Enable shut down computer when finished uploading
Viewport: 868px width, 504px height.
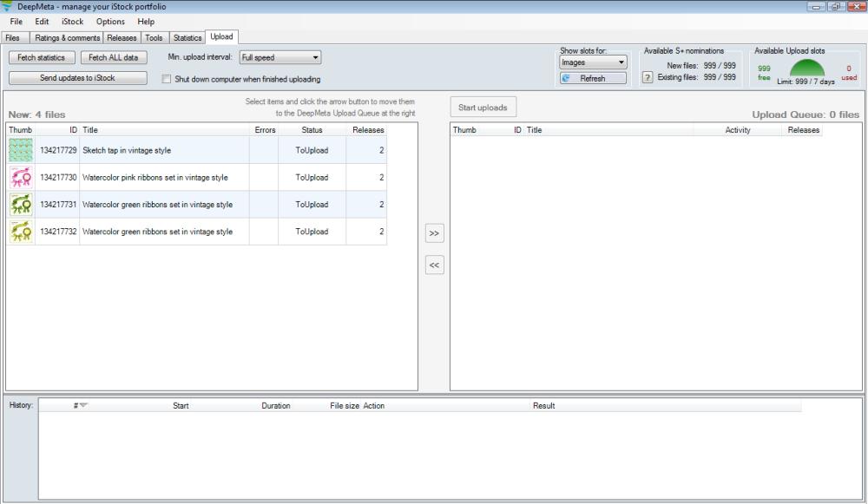pyautogui.click(x=166, y=79)
